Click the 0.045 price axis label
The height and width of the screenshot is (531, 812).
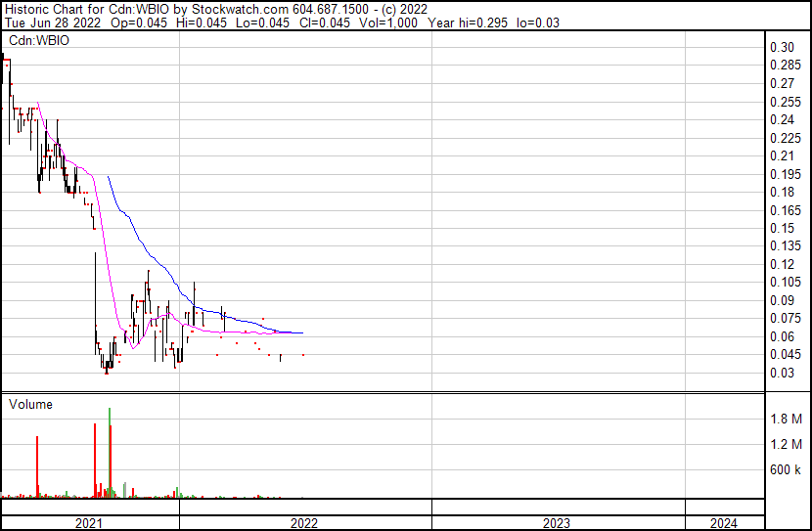coord(785,355)
